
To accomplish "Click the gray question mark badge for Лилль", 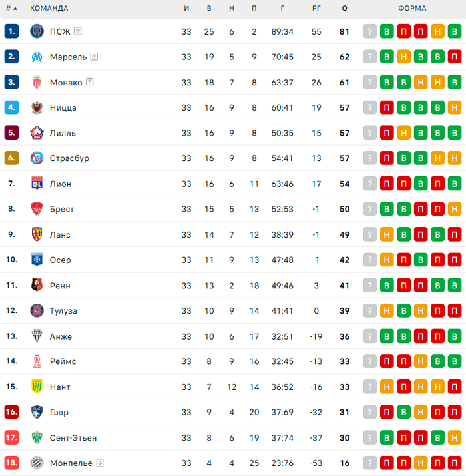I will (370, 133).
